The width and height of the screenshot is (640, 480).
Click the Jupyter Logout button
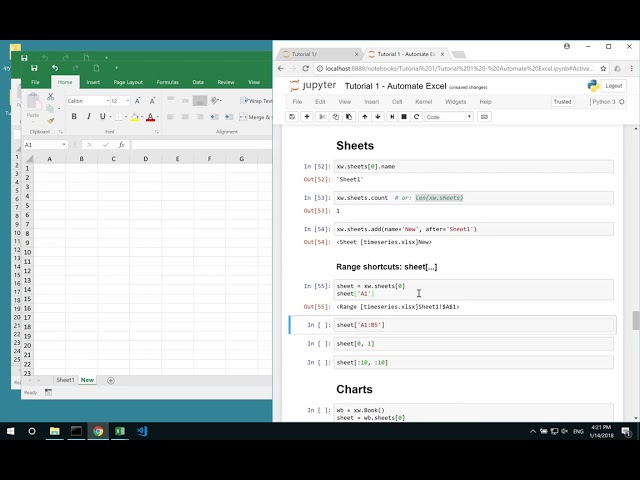point(613,86)
